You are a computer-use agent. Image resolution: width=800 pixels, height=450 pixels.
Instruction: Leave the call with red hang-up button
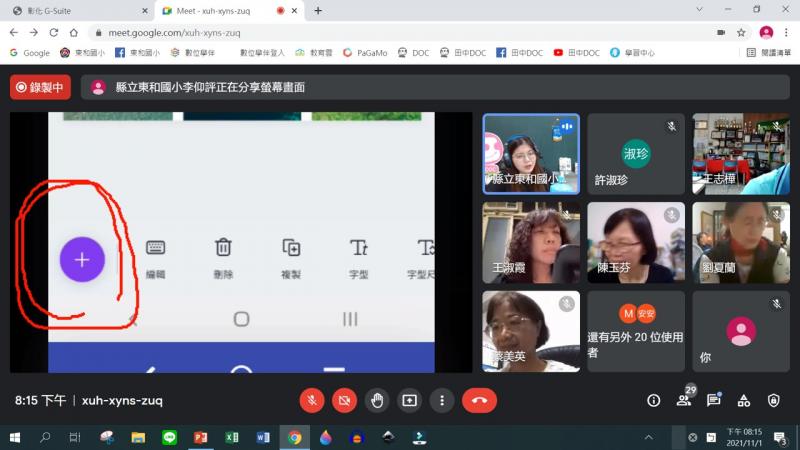(479, 401)
